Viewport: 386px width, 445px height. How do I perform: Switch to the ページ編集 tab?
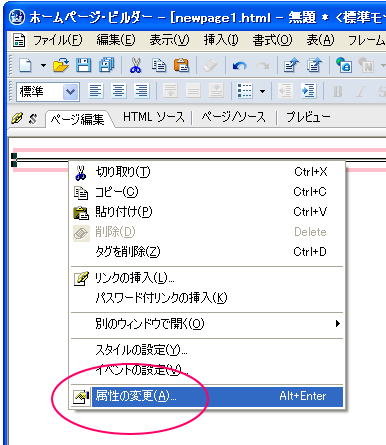pos(78,119)
